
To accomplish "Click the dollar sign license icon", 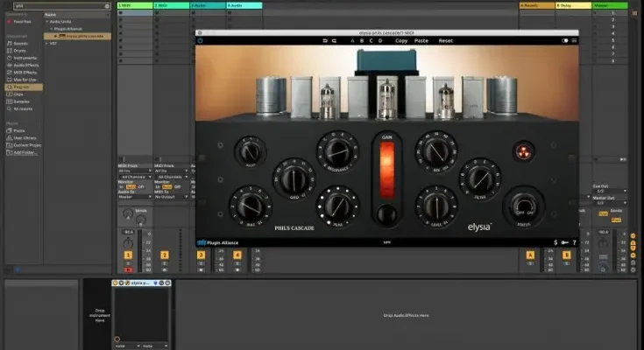I will click(x=556, y=242).
